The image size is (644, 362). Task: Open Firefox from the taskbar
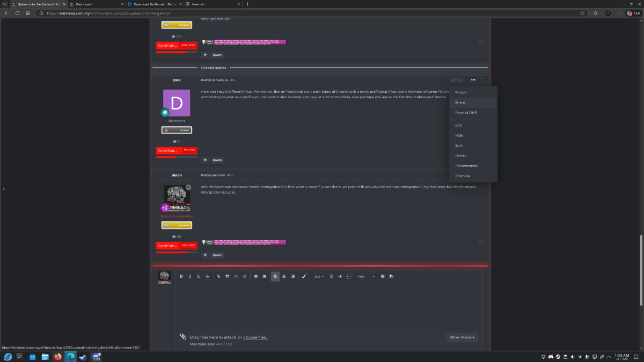coord(58,357)
